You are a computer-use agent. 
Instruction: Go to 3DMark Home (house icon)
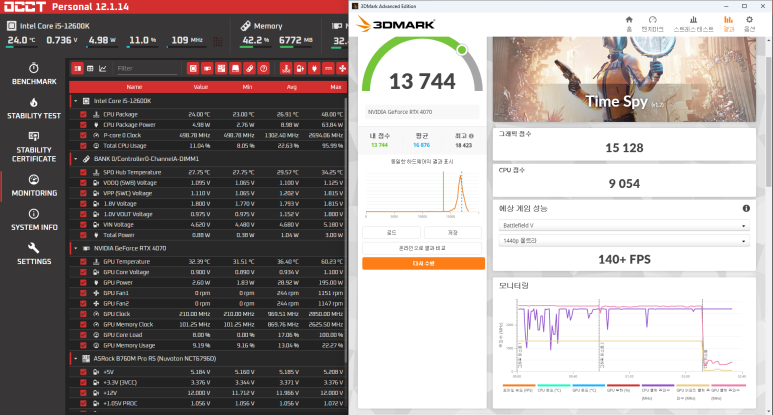click(629, 24)
